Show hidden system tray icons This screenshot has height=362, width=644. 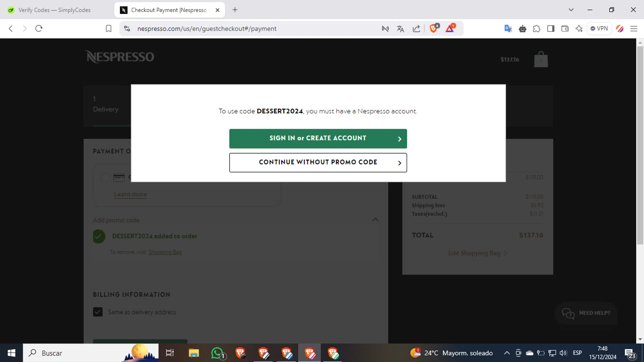point(507,353)
